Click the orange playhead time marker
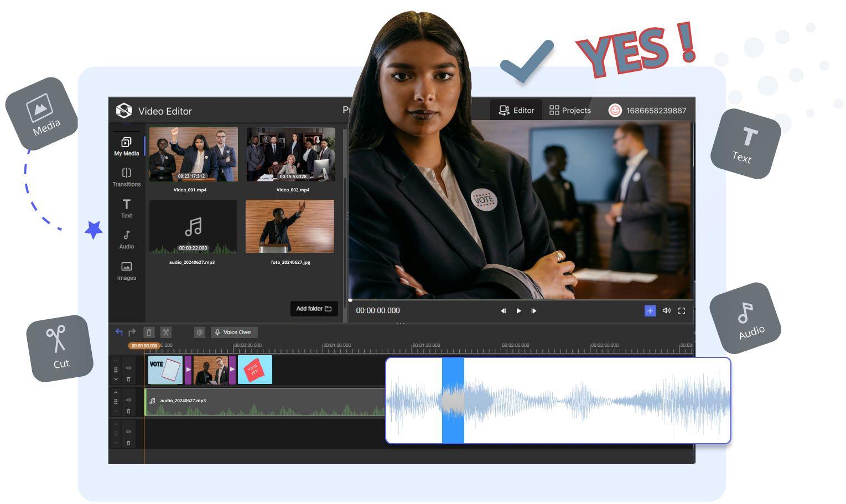 (x=144, y=346)
